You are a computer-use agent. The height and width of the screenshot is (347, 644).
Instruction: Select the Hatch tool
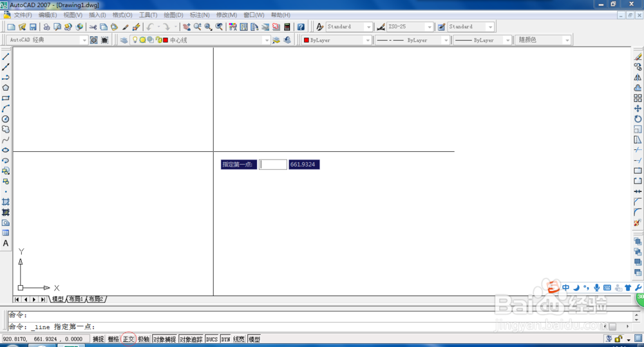tap(6, 202)
